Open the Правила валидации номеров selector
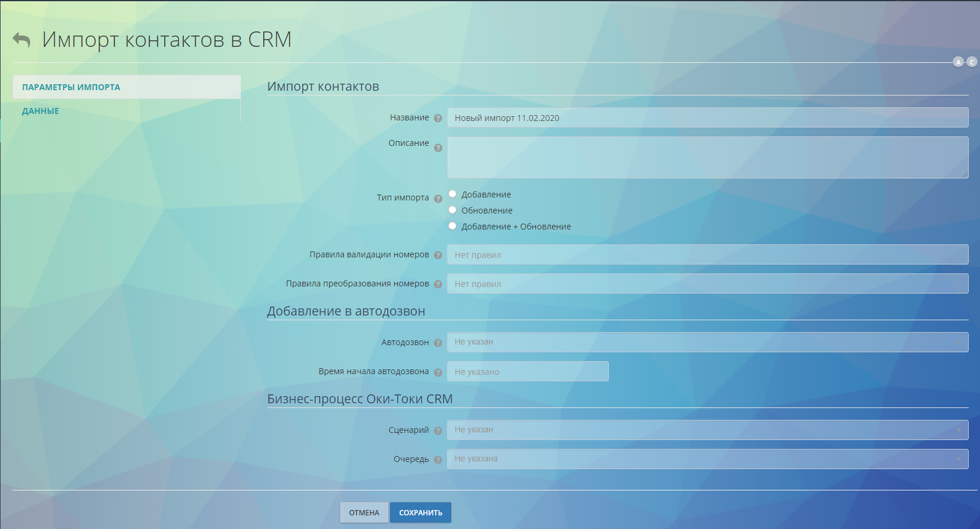 pyautogui.click(x=707, y=254)
